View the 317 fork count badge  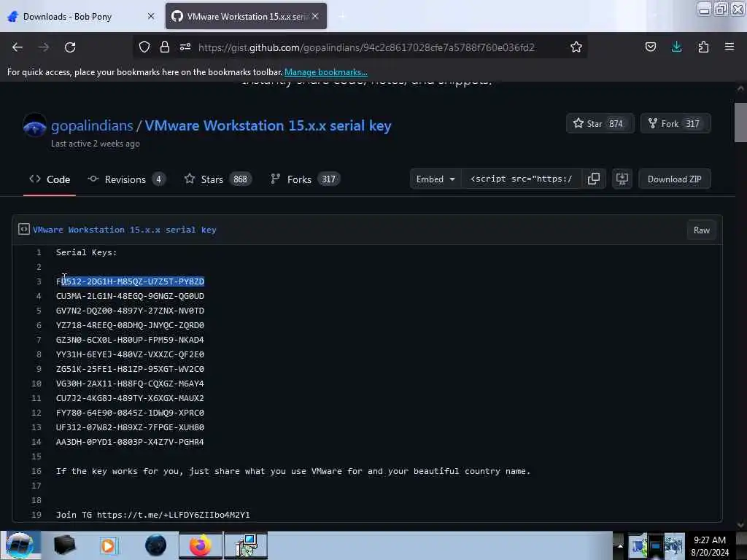(x=692, y=123)
